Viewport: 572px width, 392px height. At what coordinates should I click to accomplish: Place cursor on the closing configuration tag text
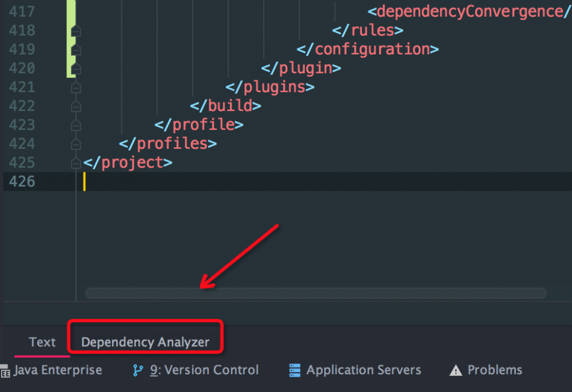tap(372, 49)
